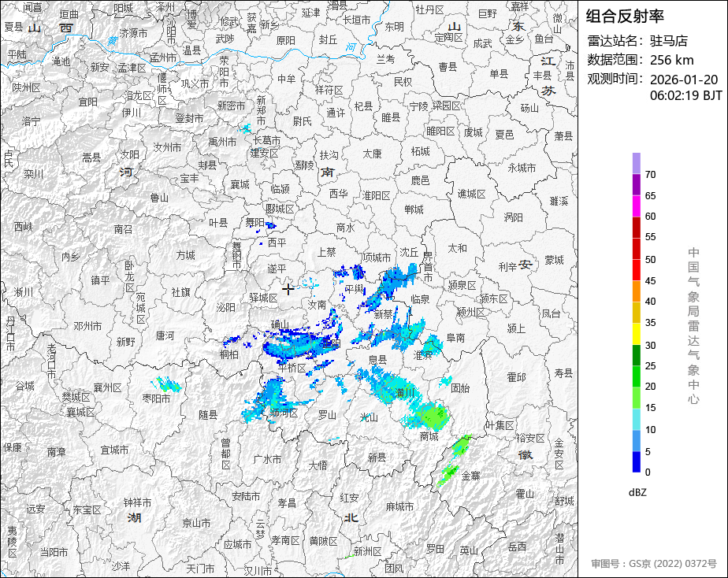The width and height of the screenshot is (728, 578).
Task: Click the '霍邱' county label
Action: click(x=516, y=377)
